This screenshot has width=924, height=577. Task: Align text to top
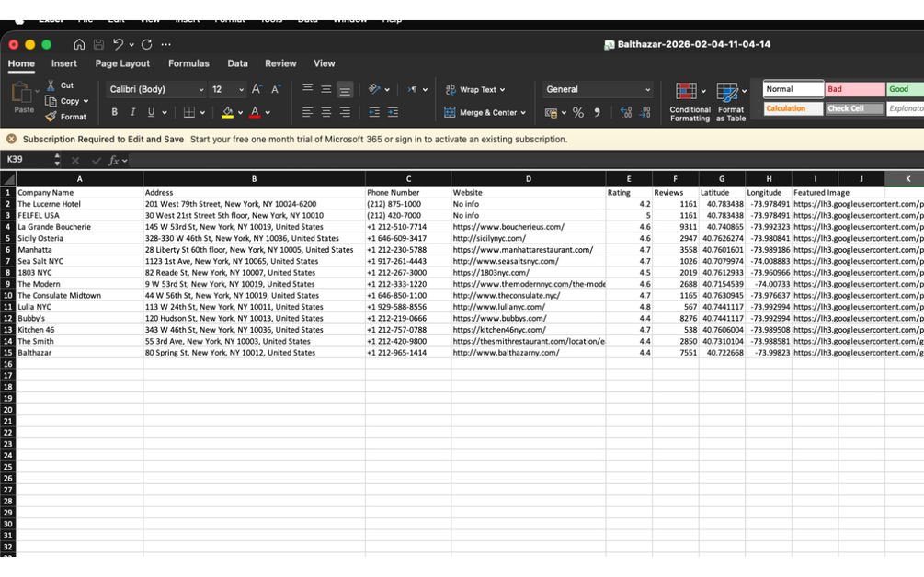308,89
